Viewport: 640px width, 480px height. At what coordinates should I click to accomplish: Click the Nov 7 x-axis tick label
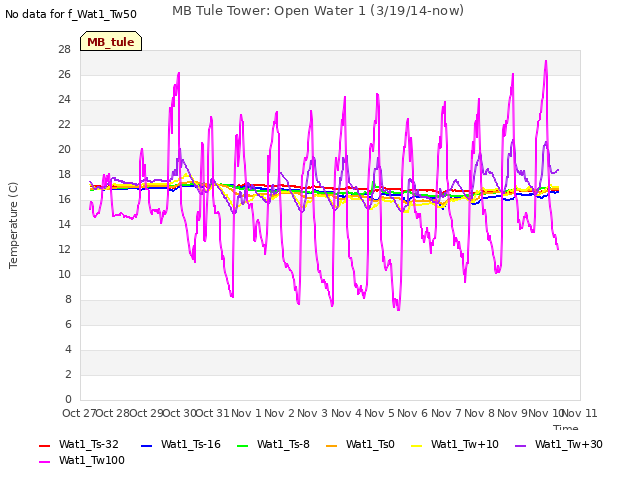pyautogui.click(x=446, y=413)
